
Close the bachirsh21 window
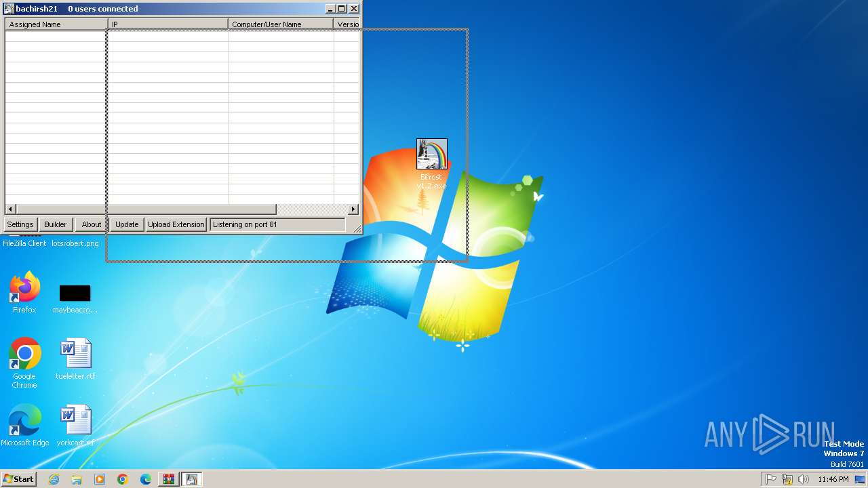354,9
